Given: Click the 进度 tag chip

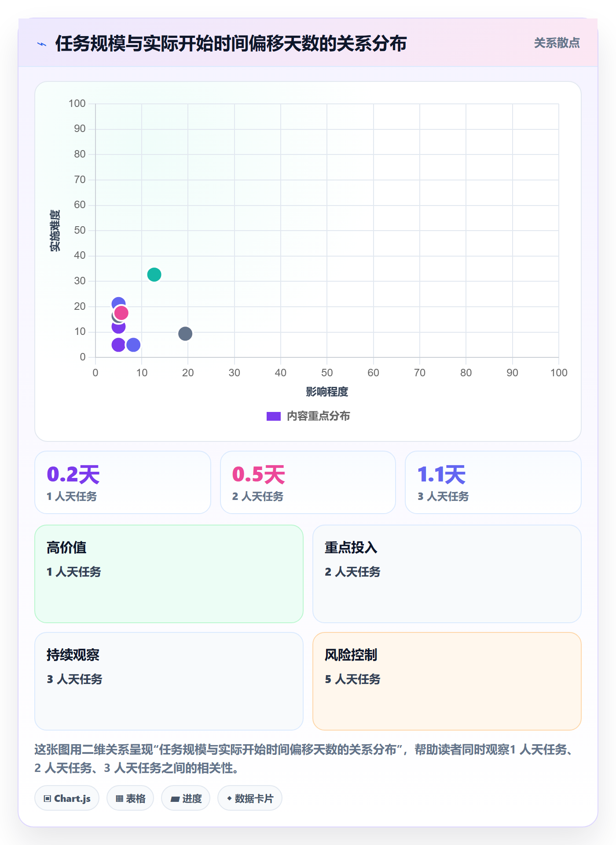Looking at the screenshot, I should tap(186, 798).
